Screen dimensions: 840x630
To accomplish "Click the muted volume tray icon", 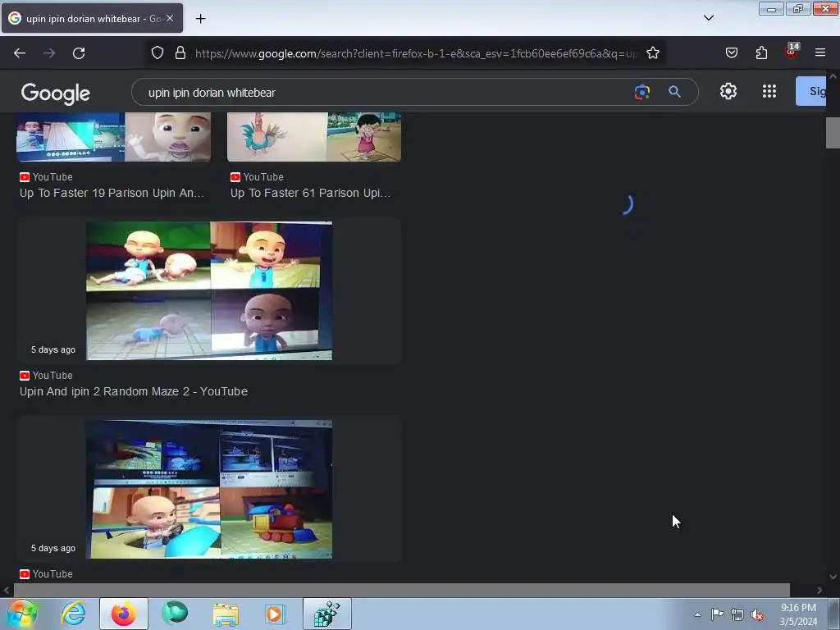I will (757, 614).
